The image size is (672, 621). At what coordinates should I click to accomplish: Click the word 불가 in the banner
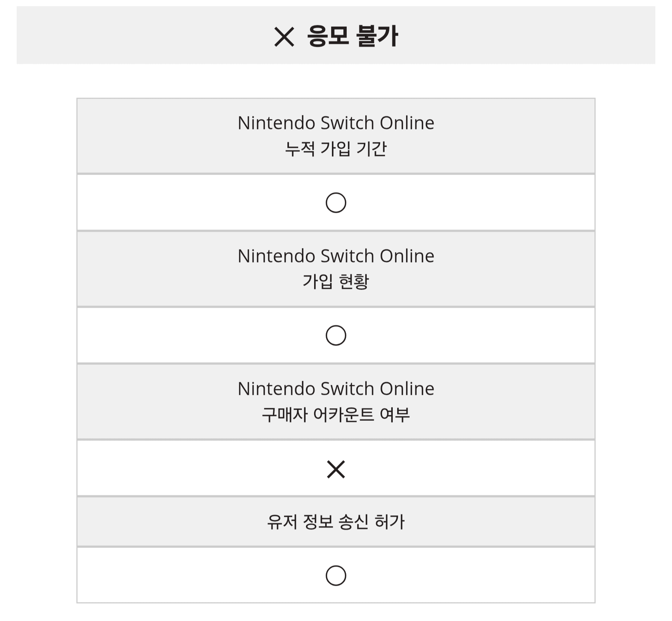(377, 36)
